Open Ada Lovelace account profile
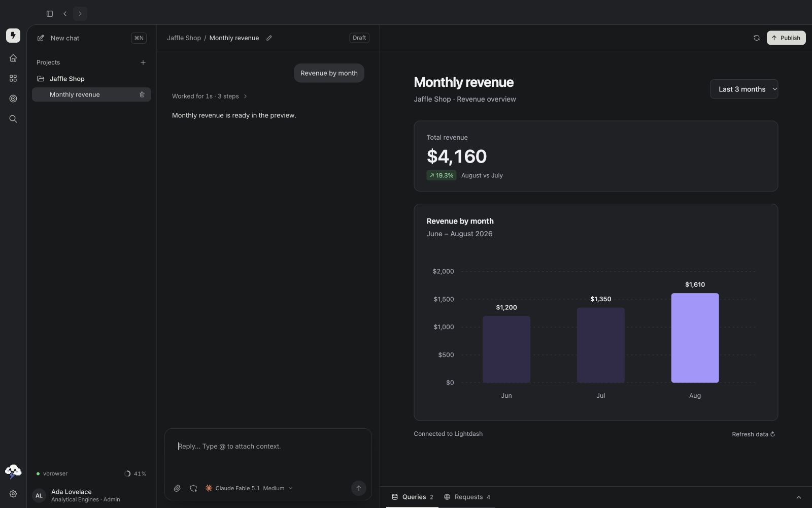 pyautogui.click(x=91, y=495)
